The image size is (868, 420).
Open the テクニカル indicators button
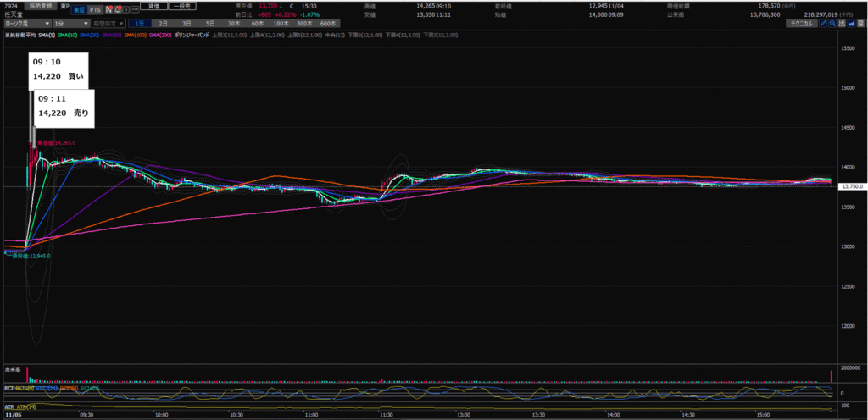coord(801,24)
